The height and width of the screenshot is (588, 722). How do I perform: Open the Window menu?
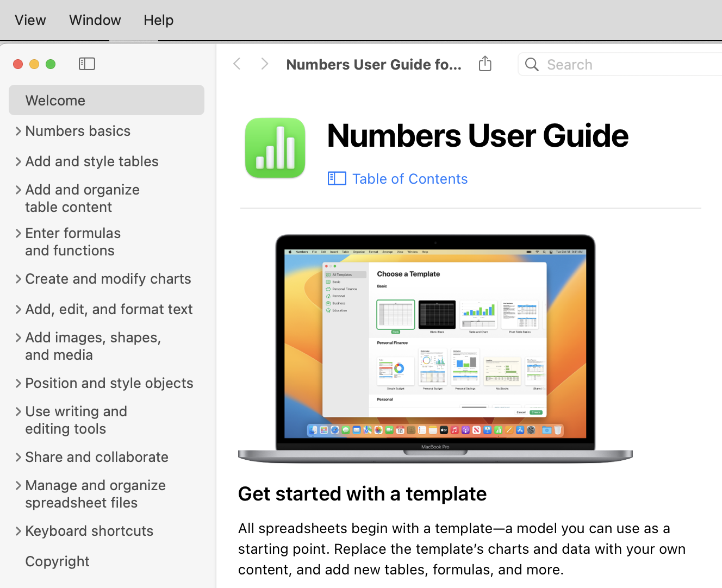[95, 20]
